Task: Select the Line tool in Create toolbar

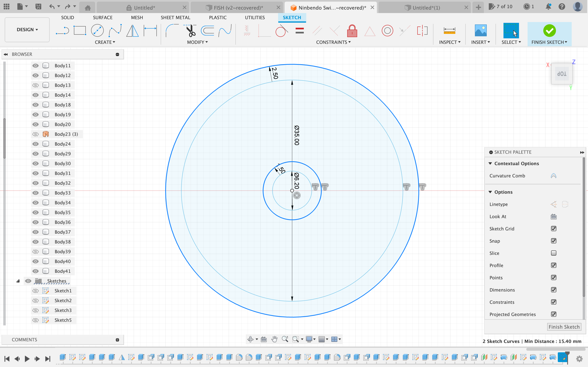Action: tap(63, 30)
